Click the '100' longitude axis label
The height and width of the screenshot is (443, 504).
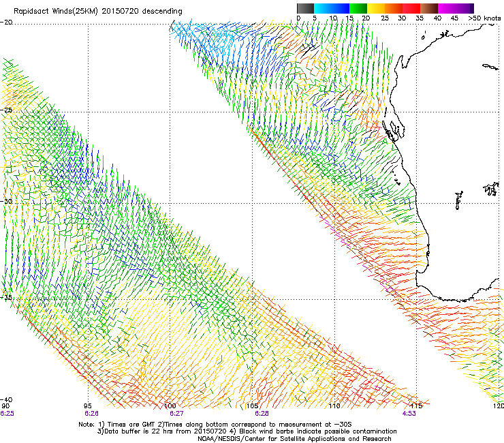pyautogui.click(x=170, y=406)
